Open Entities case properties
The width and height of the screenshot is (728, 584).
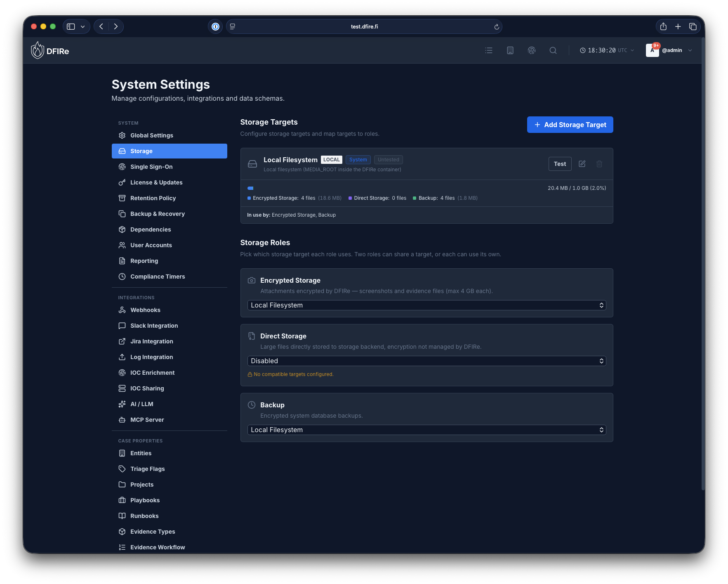(169, 453)
